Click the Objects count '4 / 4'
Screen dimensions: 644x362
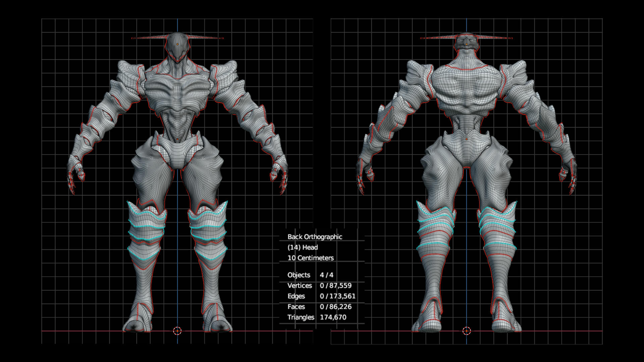click(x=326, y=275)
